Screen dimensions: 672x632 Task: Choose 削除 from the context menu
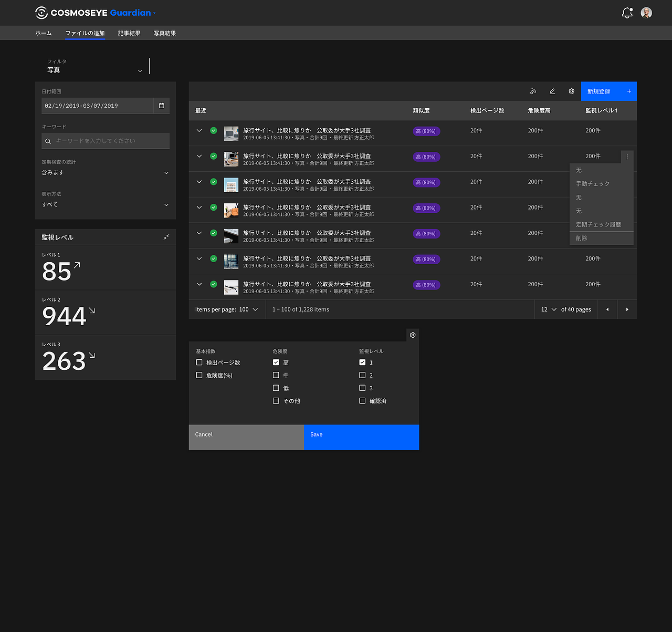pos(602,238)
